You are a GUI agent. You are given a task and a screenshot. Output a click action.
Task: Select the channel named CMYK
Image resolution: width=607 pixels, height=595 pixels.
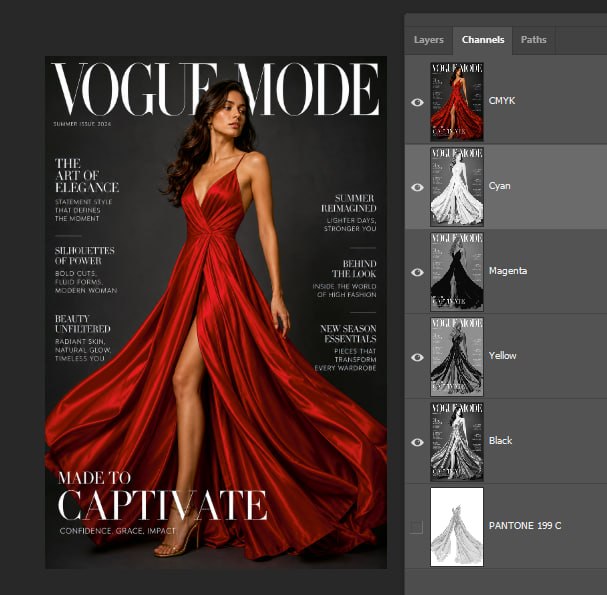502,101
